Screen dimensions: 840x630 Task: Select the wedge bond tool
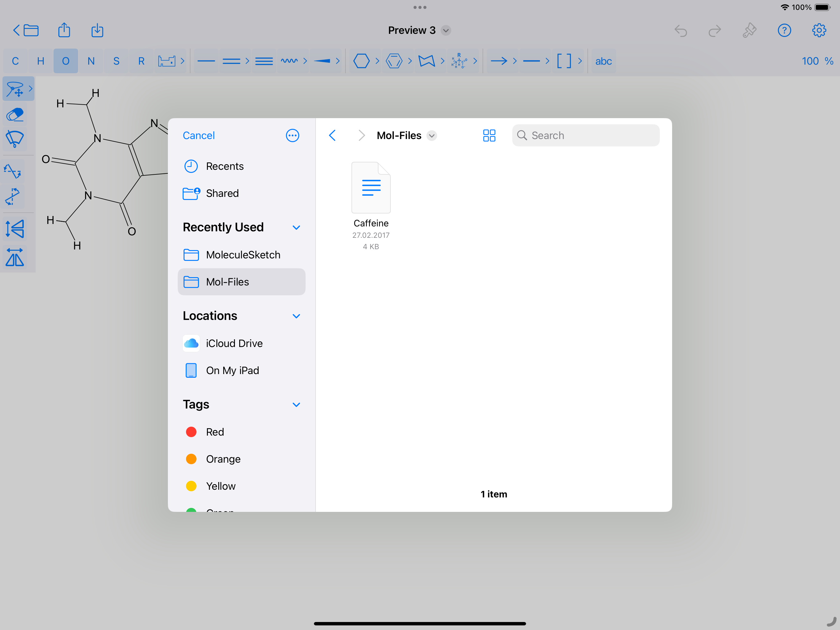(322, 61)
